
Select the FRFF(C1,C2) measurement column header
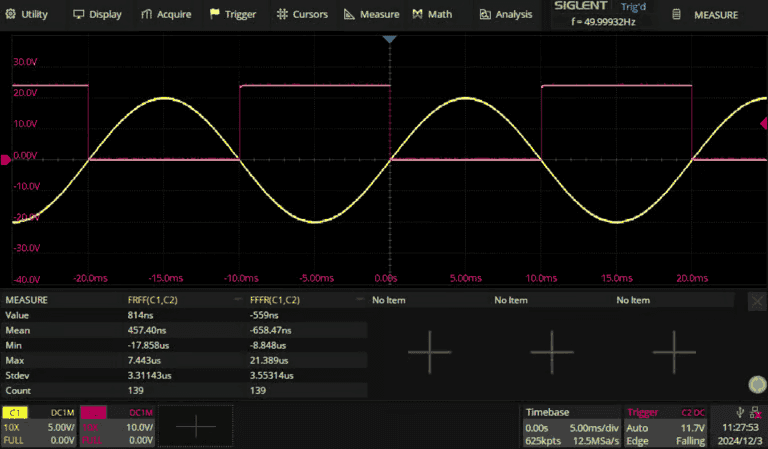click(x=152, y=300)
